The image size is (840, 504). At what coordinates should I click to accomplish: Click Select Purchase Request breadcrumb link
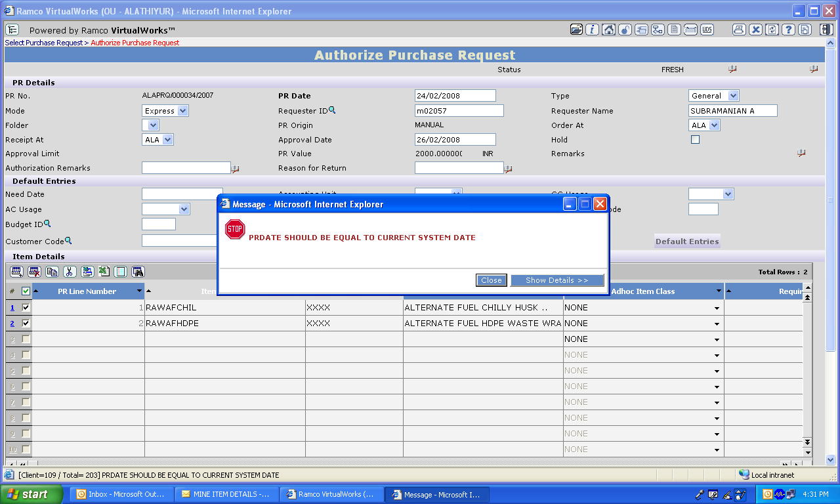click(44, 43)
